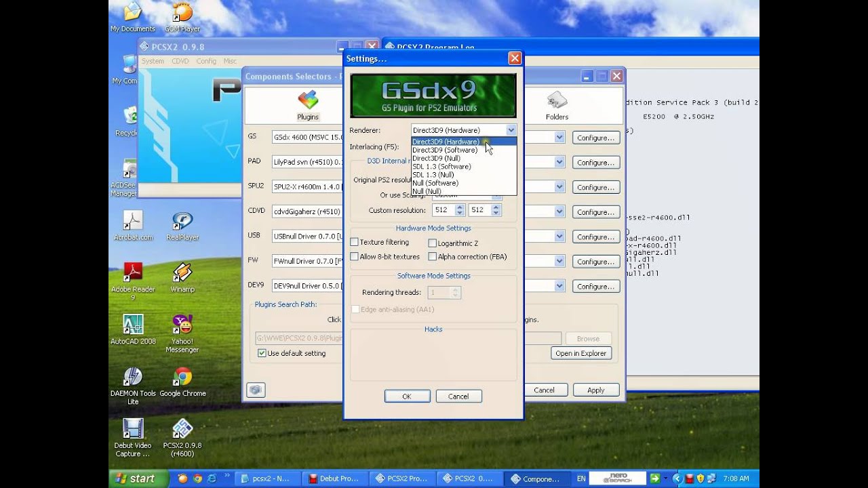Select Direct3D9 (Null) renderer option

click(x=464, y=158)
